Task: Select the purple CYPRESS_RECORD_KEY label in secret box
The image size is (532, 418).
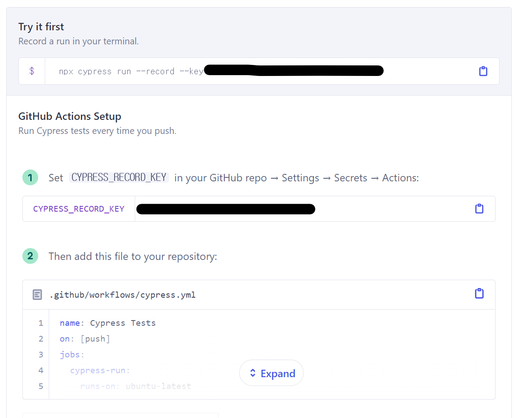Action: 79,209
